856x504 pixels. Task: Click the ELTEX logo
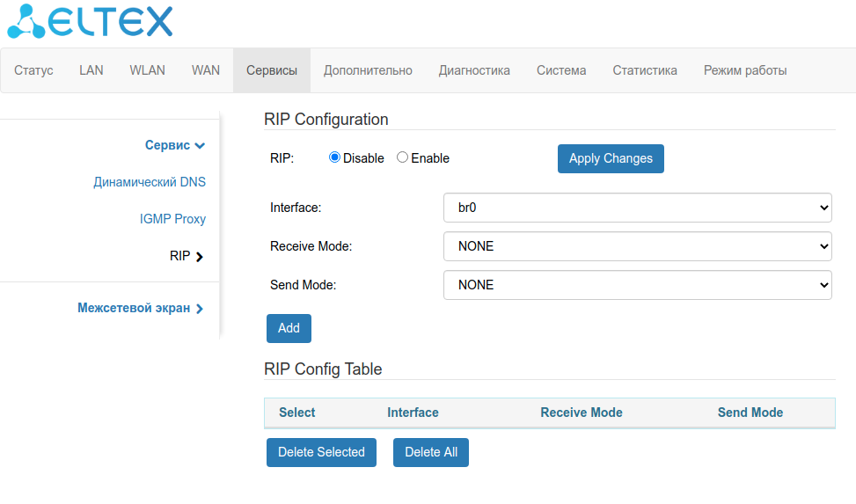[90, 21]
